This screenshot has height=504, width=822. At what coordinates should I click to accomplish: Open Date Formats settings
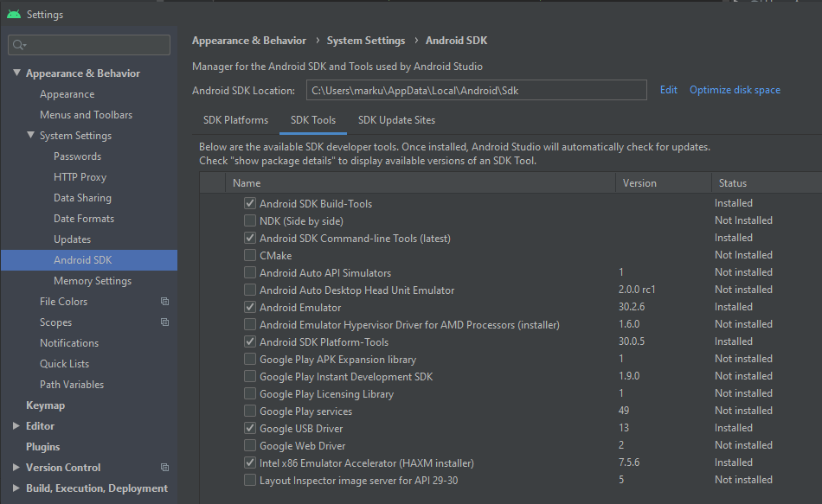(83, 219)
